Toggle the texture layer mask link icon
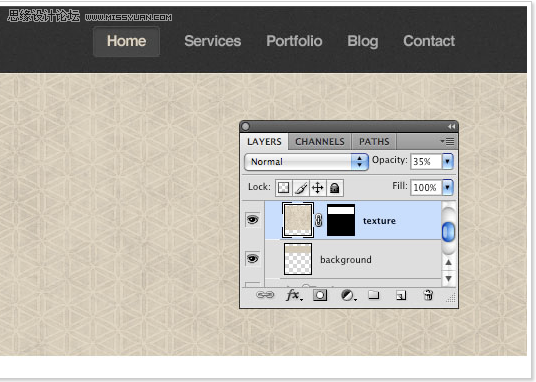This screenshot has height=382, width=536. 319,220
